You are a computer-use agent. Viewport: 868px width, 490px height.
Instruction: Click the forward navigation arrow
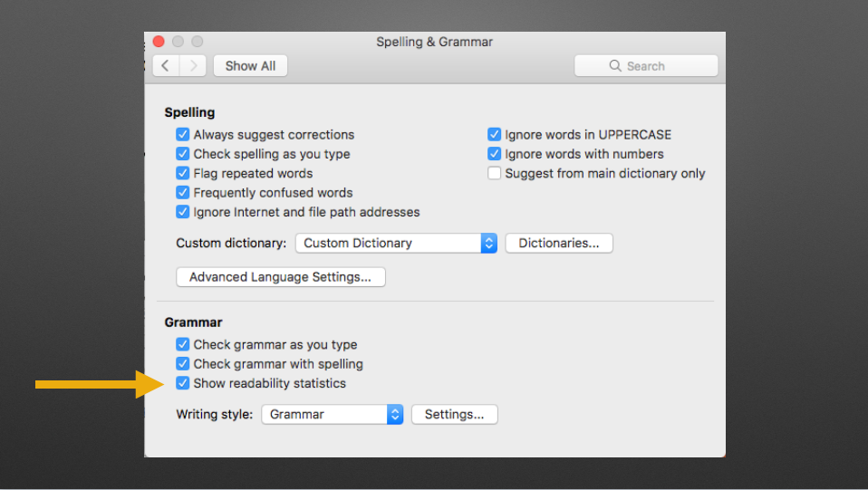pyautogui.click(x=192, y=66)
